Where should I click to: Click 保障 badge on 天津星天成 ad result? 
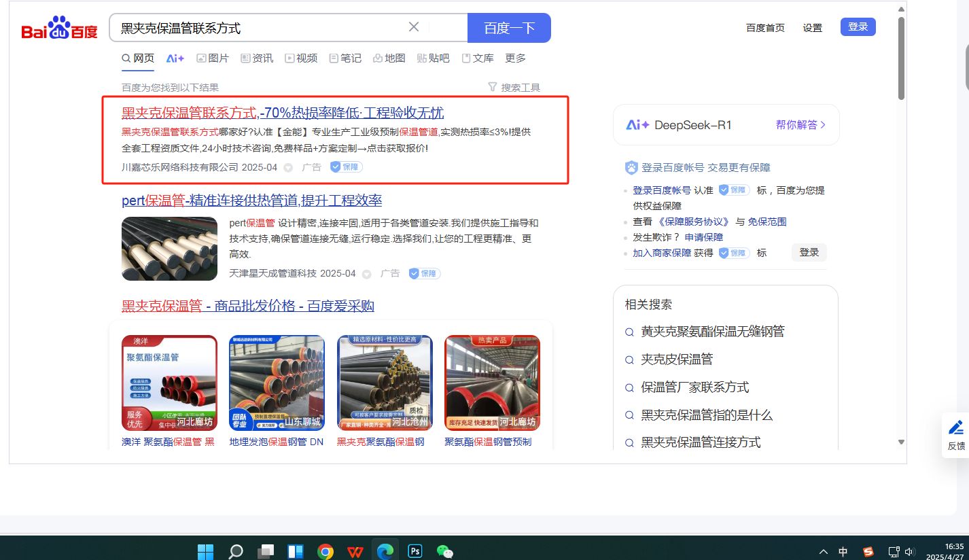pos(425,274)
